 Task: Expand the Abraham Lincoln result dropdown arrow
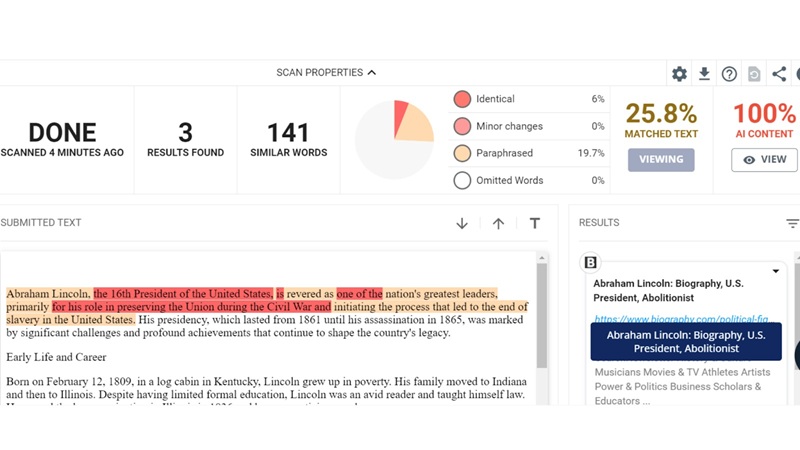(775, 271)
